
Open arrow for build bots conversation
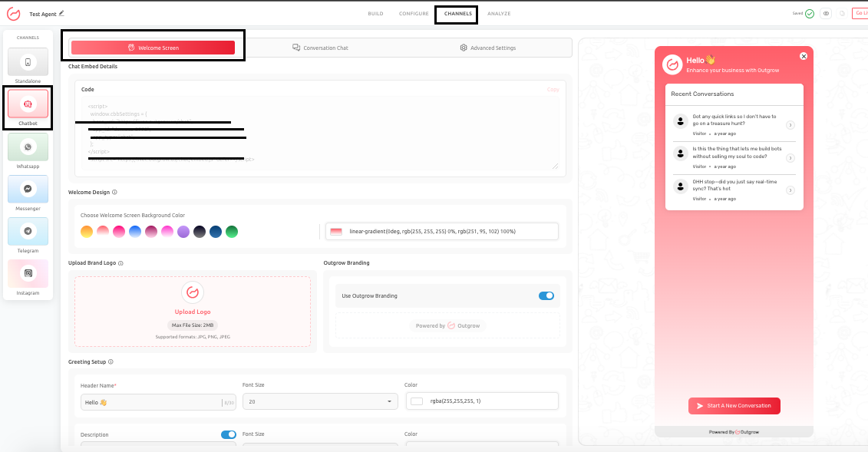click(790, 157)
